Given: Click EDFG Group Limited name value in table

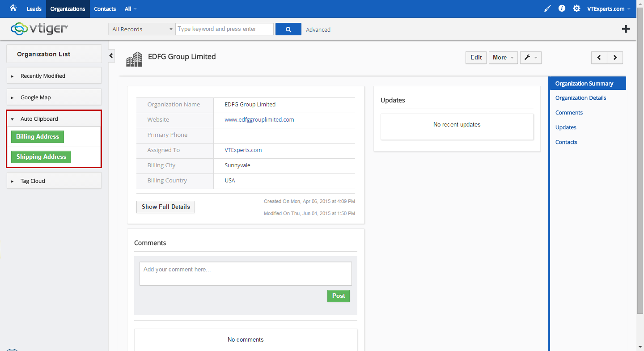Looking at the screenshot, I should [250, 104].
